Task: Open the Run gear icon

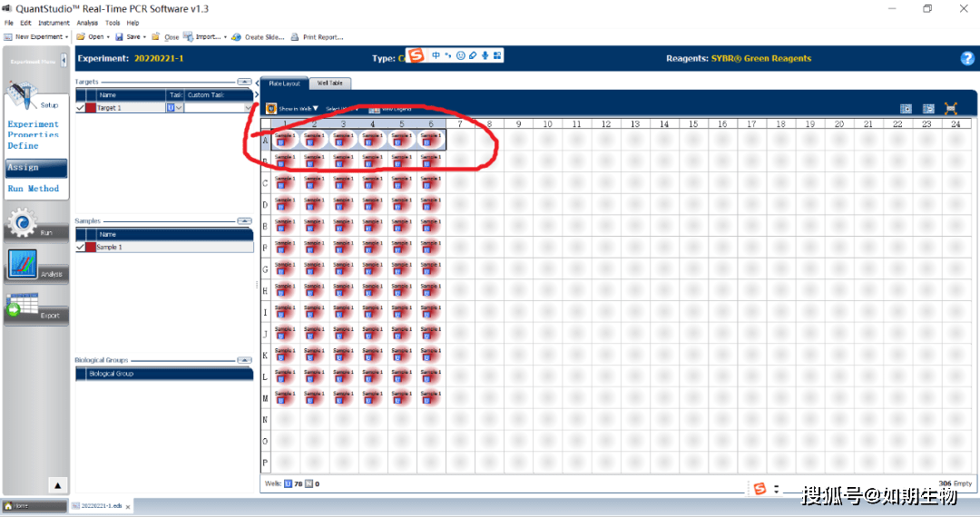Action: pyautogui.click(x=23, y=223)
